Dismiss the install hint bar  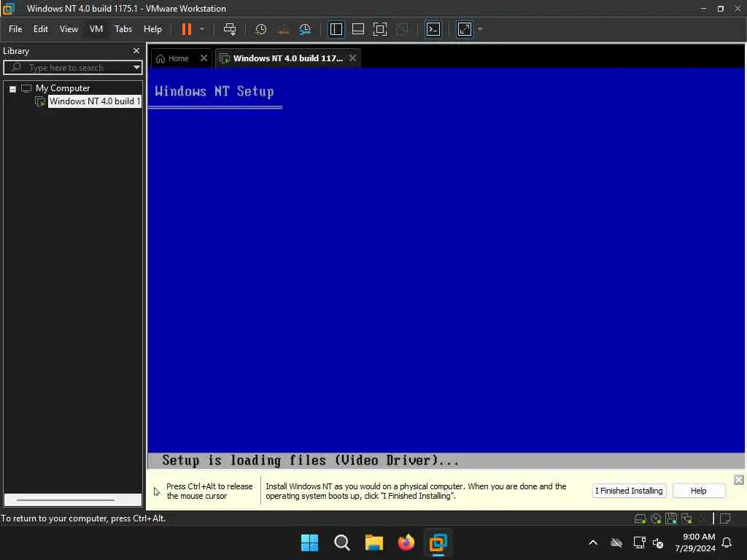(x=738, y=480)
